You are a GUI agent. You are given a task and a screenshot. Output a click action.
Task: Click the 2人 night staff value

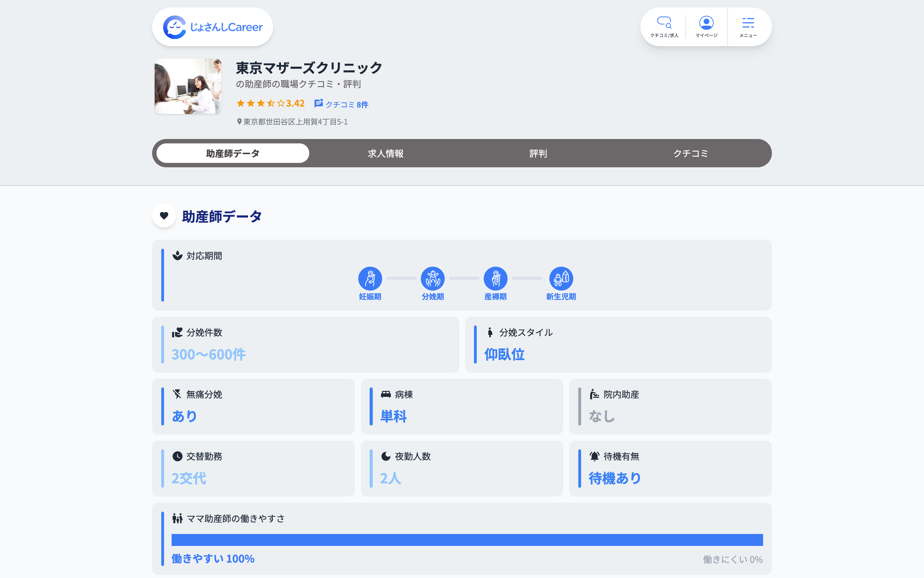point(390,478)
